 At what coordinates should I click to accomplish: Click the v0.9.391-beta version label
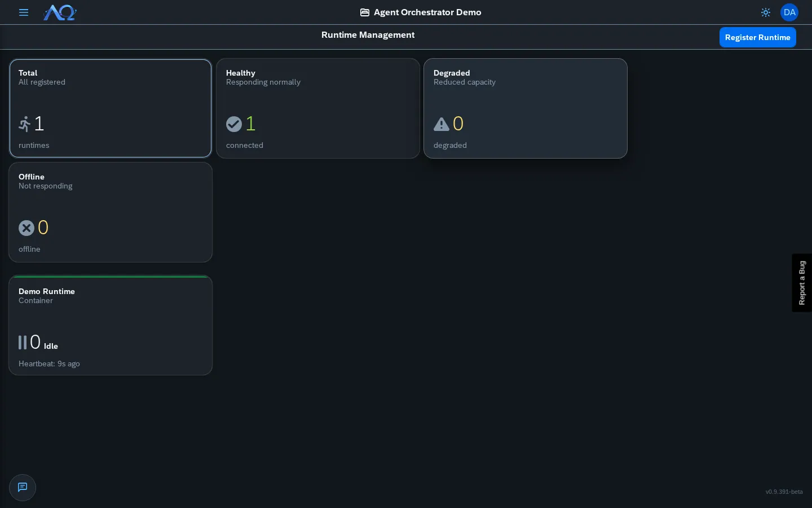click(784, 492)
